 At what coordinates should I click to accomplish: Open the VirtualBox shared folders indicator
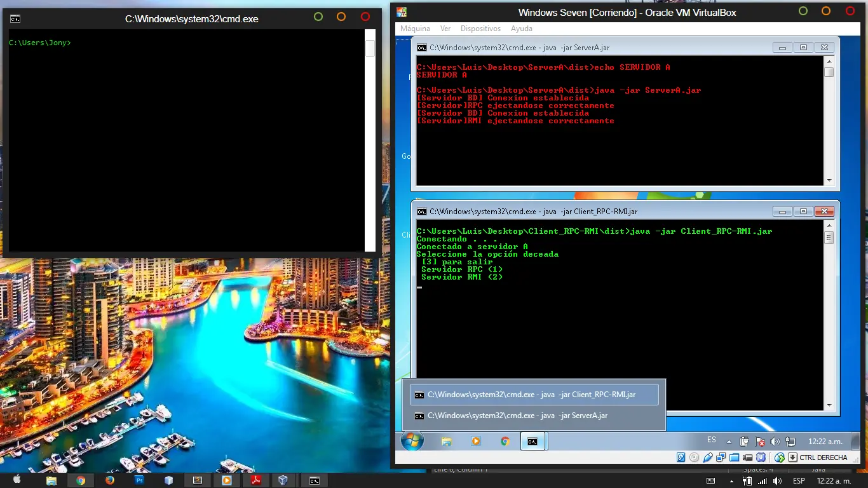click(735, 457)
